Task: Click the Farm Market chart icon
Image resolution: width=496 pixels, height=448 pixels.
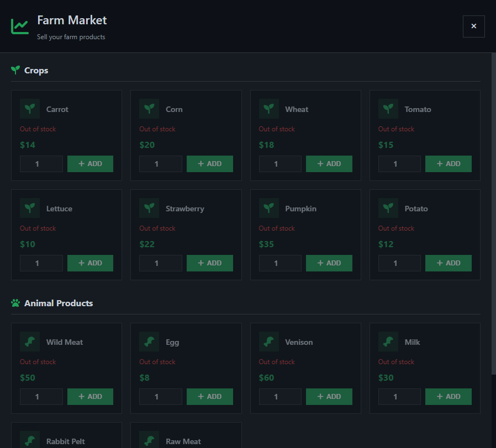Action: (19, 25)
